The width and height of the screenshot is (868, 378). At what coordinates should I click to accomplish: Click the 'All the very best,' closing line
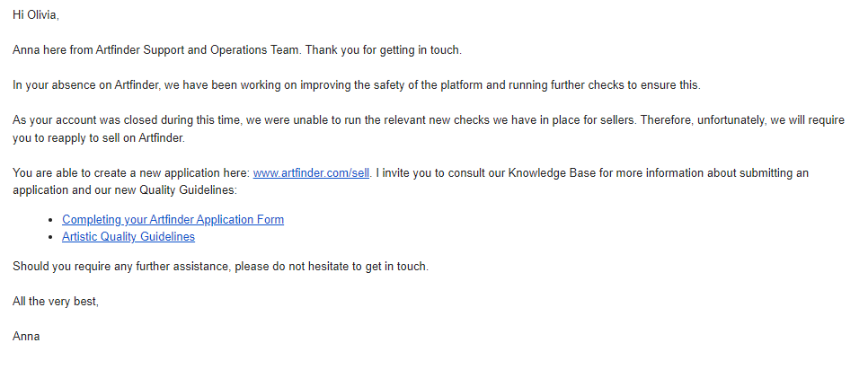pyautogui.click(x=56, y=302)
